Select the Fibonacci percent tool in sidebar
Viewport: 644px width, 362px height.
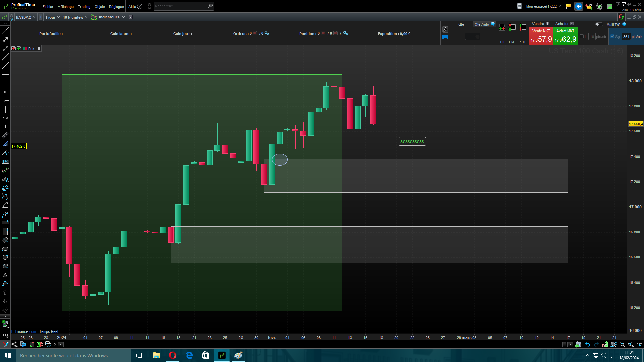pyautogui.click(x=5, y=162)
